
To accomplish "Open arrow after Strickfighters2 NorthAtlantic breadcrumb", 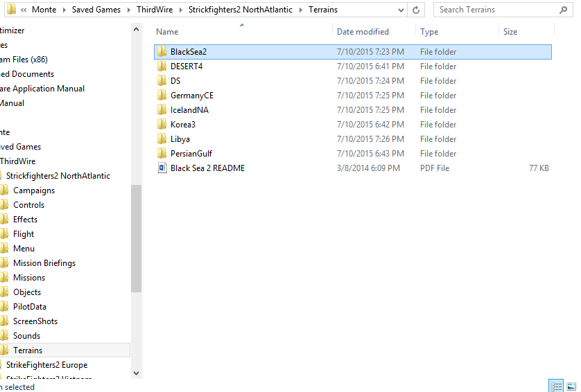I will tap(300, 10).
